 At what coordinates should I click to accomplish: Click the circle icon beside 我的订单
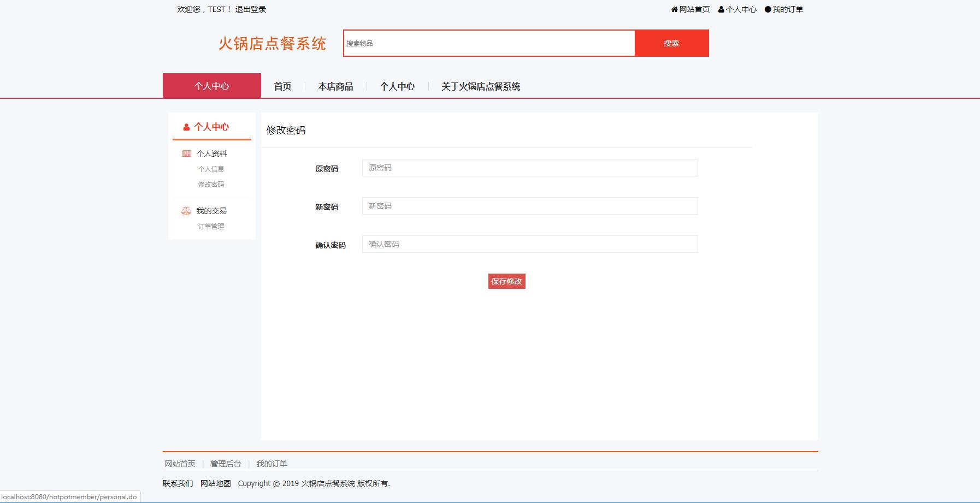pos(768,9)
